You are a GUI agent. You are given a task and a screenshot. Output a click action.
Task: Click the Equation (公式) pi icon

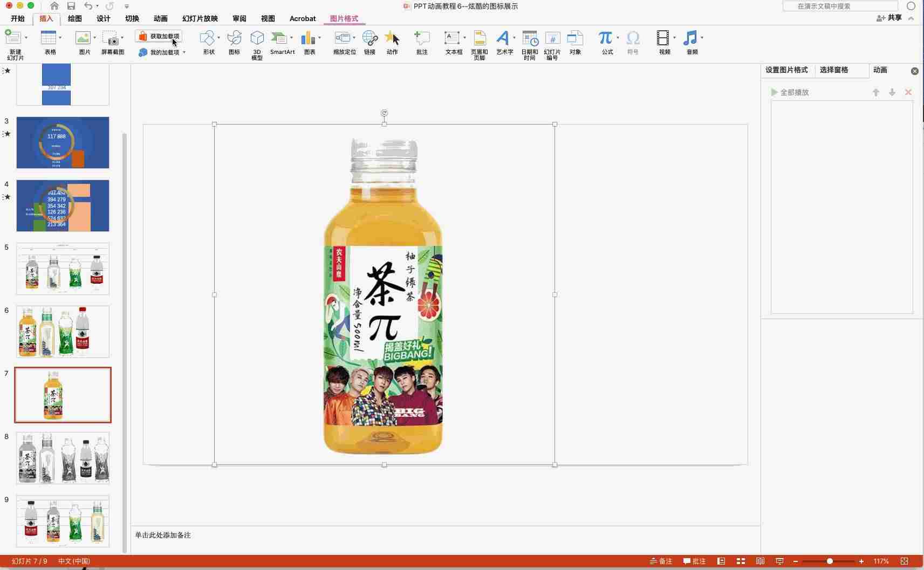click(x=605, y=37)
